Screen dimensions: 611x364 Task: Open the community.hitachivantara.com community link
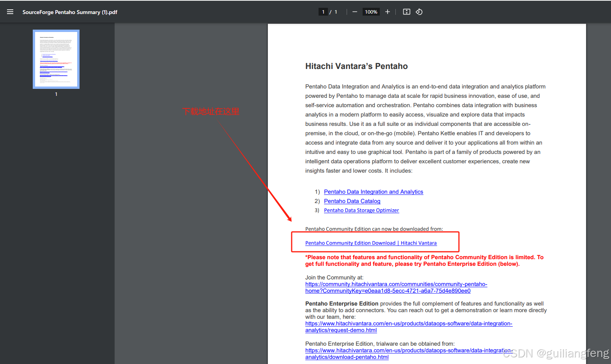point(396,288)
